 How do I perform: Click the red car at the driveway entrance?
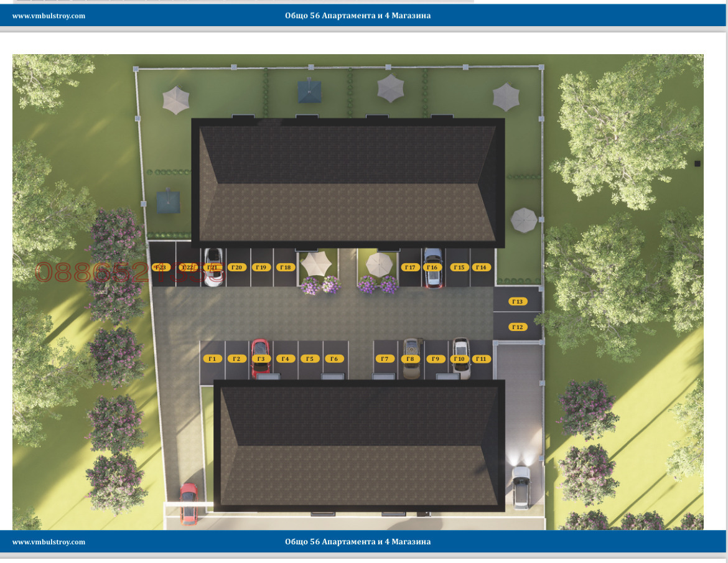click(189, 504)
